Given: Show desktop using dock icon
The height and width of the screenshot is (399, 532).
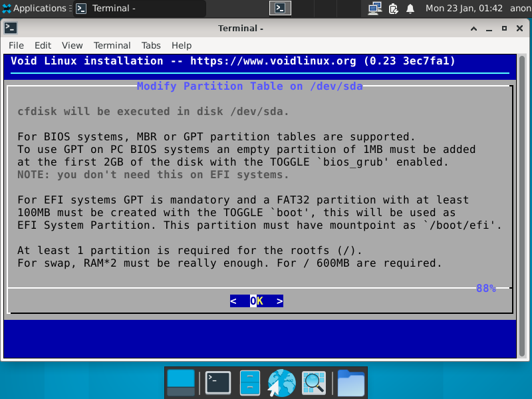Looking at the screenshot, I should click(181, 383).
